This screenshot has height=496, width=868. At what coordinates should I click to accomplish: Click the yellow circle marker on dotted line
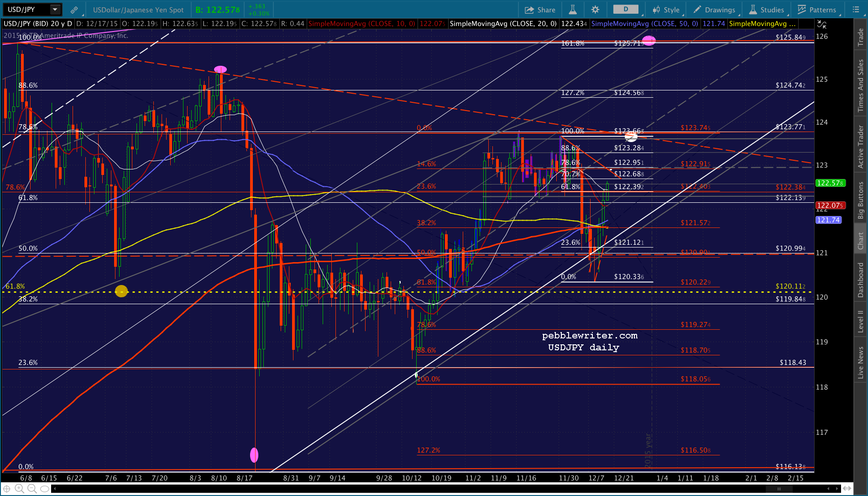[121, 291]
